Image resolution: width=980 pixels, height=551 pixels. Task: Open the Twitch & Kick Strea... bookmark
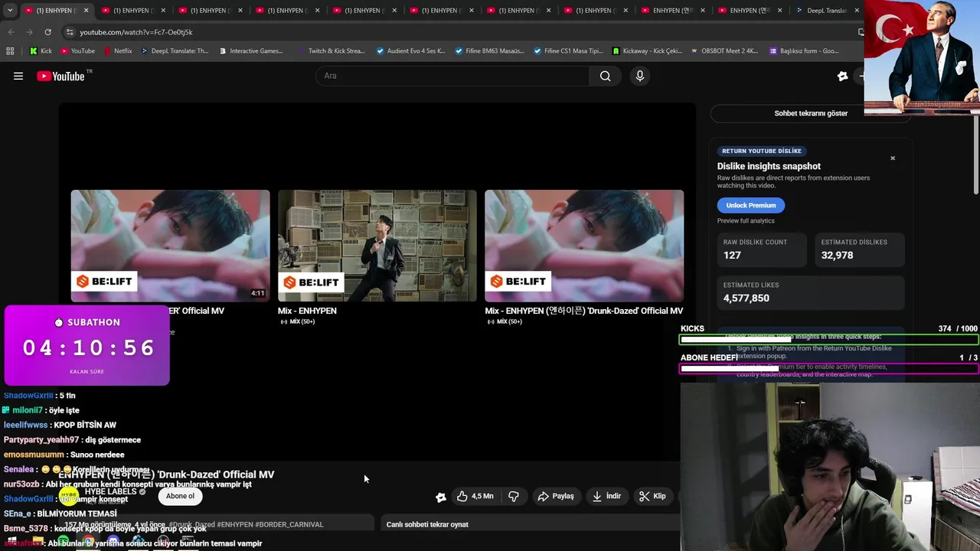pyautogui.click(x=331, y=51)
